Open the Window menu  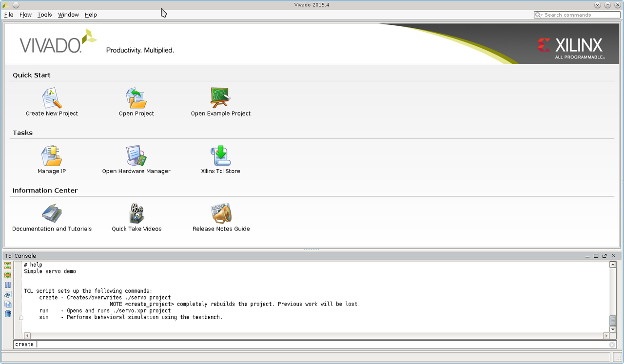[x=68, y=15]
